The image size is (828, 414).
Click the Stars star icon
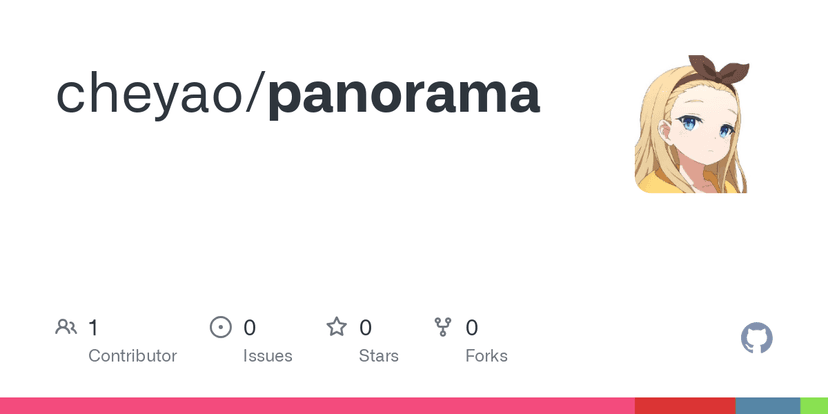click(337, 327)
